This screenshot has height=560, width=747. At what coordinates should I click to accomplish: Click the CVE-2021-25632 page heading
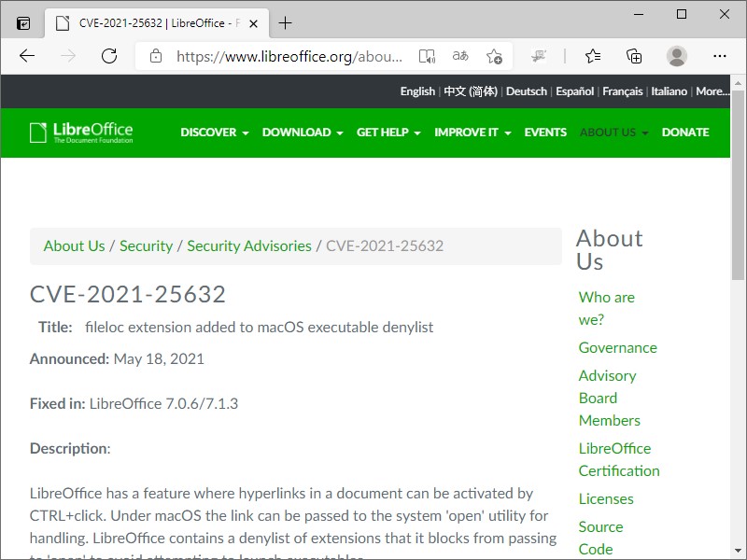[x=127, y=294]
